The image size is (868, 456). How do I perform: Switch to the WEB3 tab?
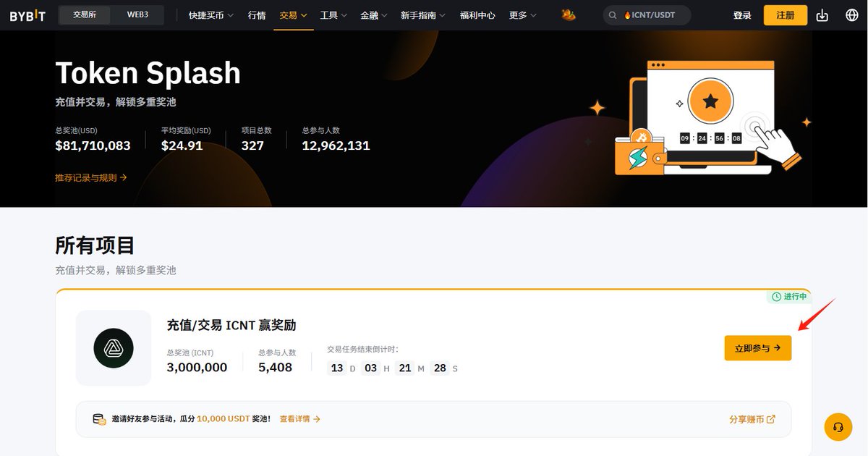point(137,14)
